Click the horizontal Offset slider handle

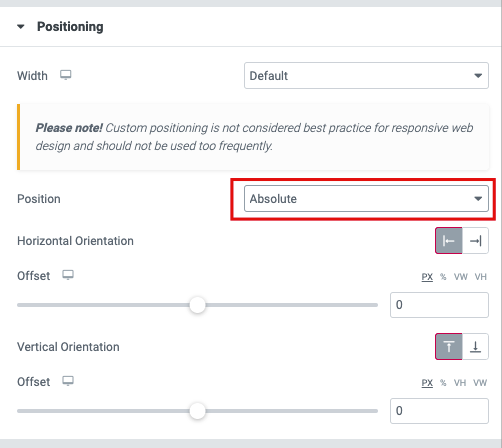click(197, 305)
